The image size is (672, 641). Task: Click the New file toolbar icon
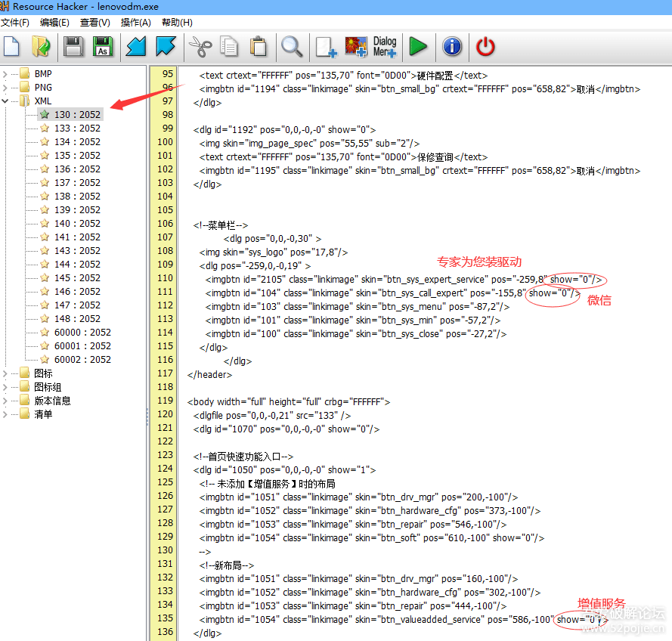tap(11, 47)
